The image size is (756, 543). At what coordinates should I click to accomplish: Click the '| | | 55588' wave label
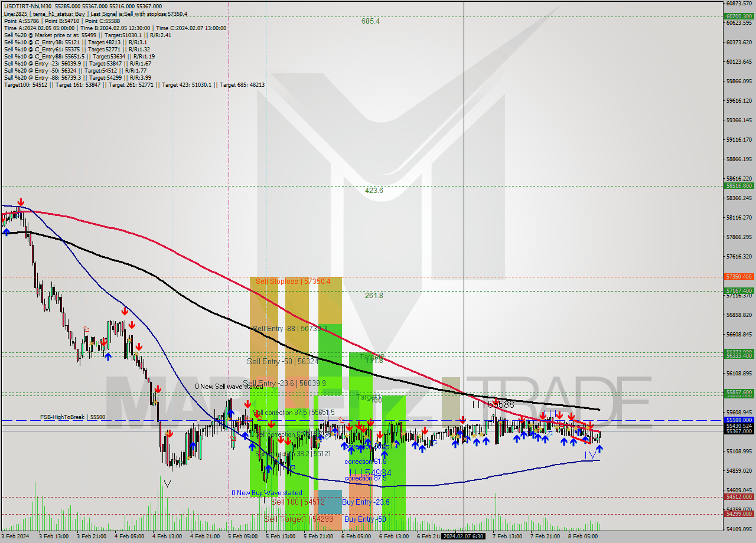pos(493,405)
